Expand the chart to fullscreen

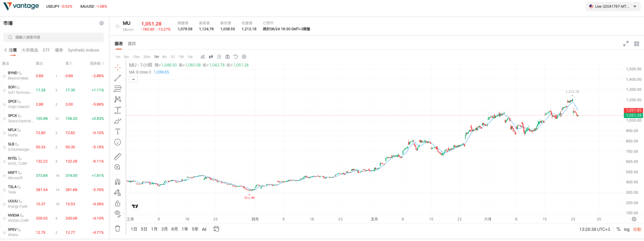[626, 44]
